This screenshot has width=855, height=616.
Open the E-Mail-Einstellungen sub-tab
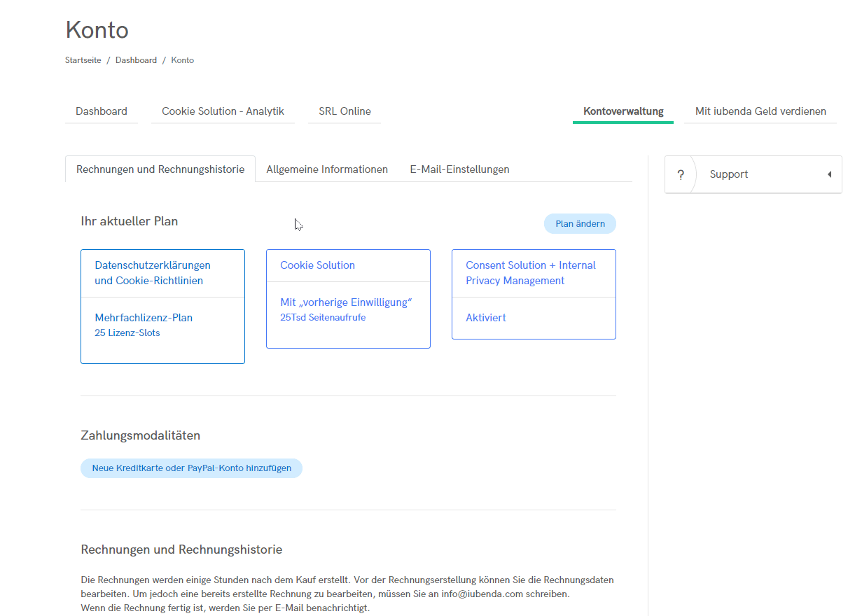tap(459, 169)
